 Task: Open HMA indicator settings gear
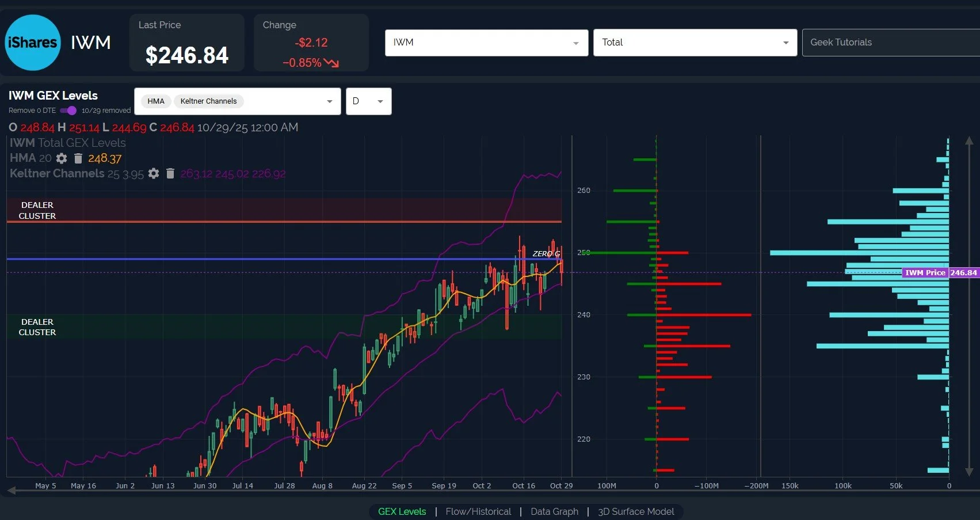pos(62,158)
